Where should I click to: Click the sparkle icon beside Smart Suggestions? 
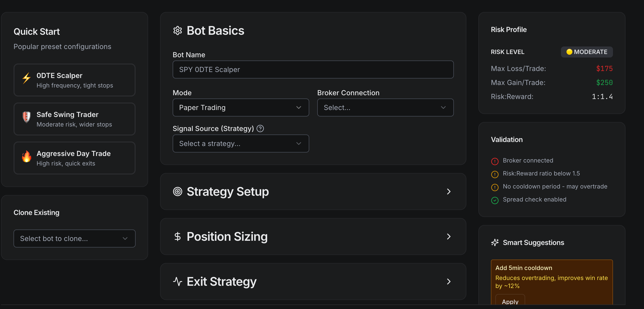[495, 243]
